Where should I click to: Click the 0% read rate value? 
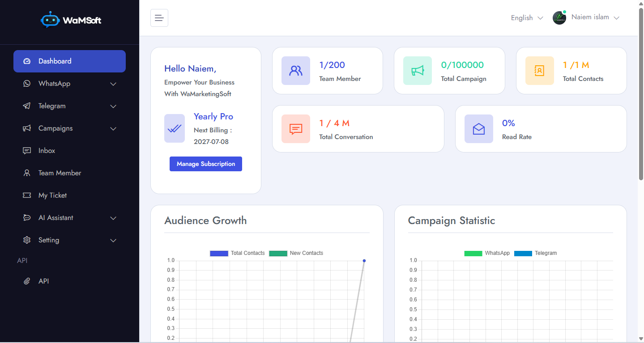pos(508,123)
